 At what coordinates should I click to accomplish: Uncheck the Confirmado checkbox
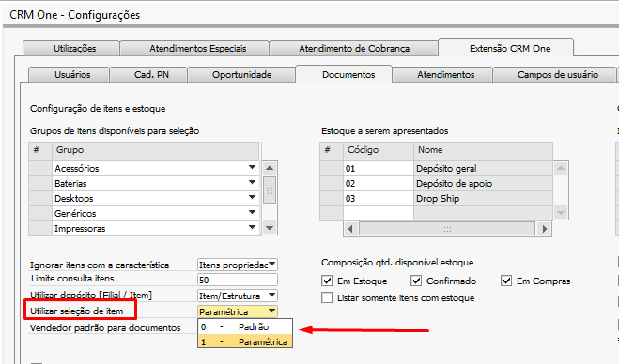click(416, 281)
